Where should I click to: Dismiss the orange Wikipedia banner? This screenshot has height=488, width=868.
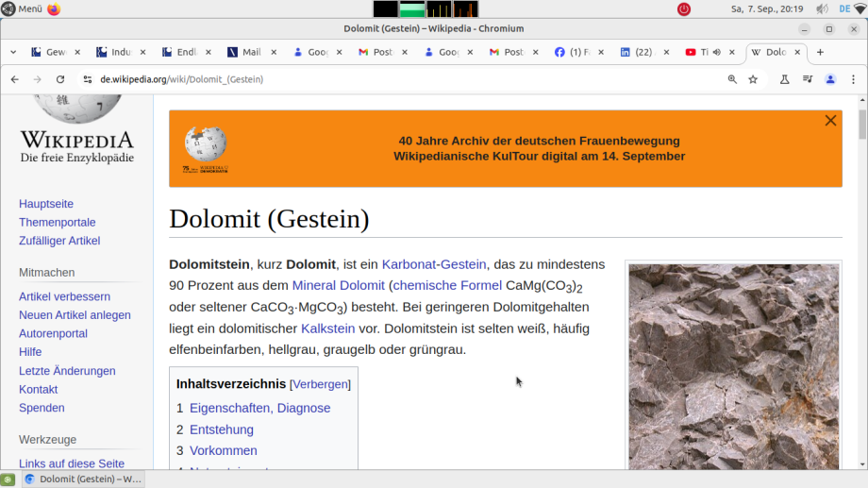point(830,120)
